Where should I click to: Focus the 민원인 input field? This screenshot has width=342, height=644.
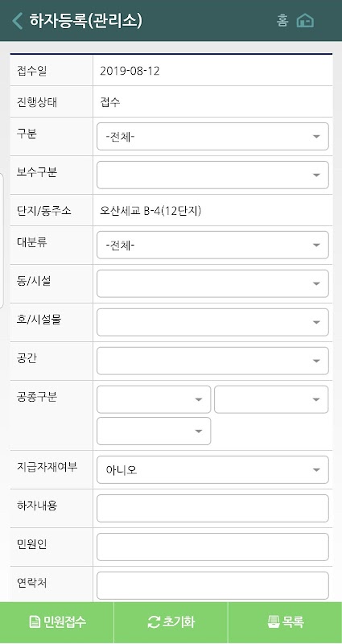pos(212,547)
